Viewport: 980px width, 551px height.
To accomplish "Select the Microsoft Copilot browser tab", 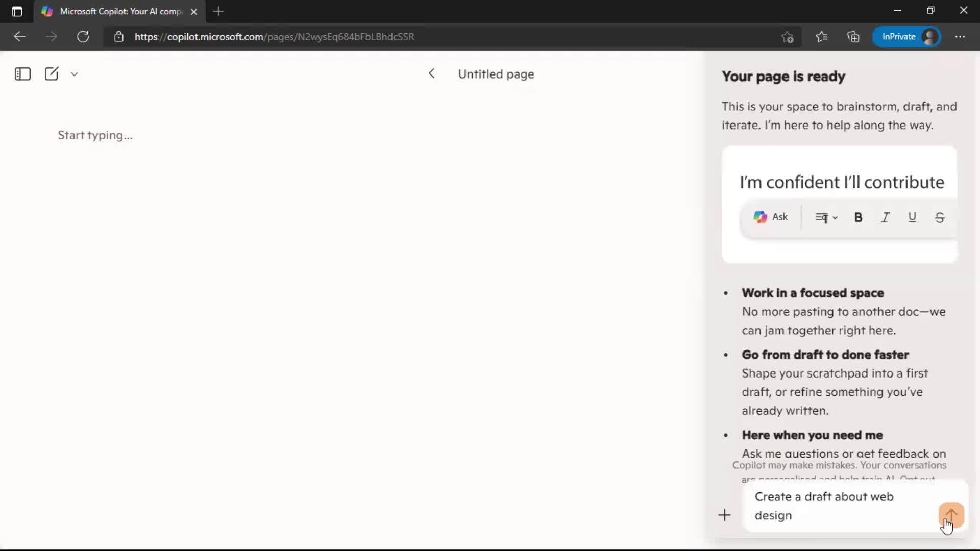I will (120, 11).
